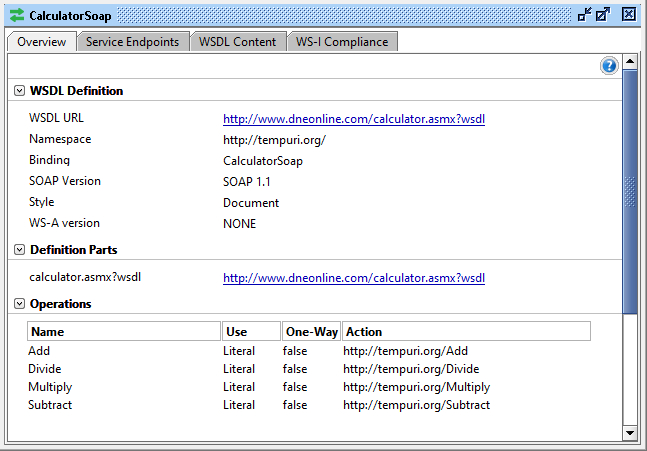This screenshot has width=647, height=451.
Task: Click the Binding value CalculatorSoap
Action: point(263,161)
